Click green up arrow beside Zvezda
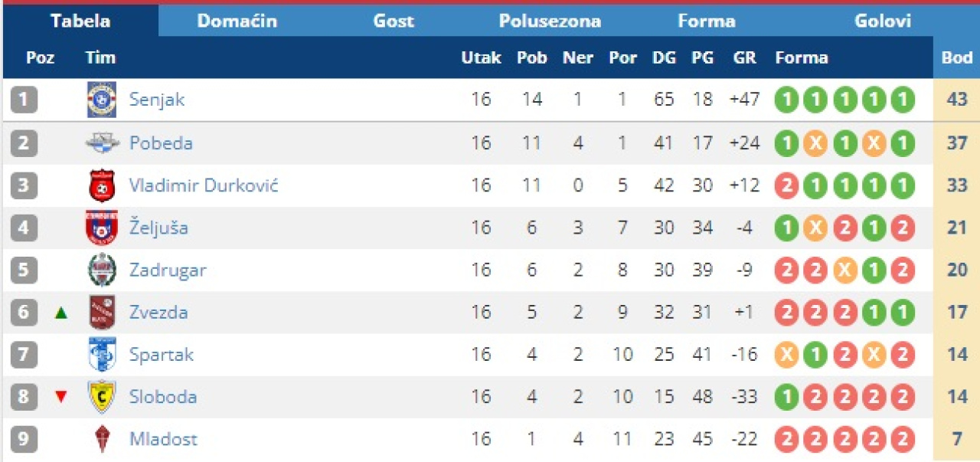 coord(61,313)
